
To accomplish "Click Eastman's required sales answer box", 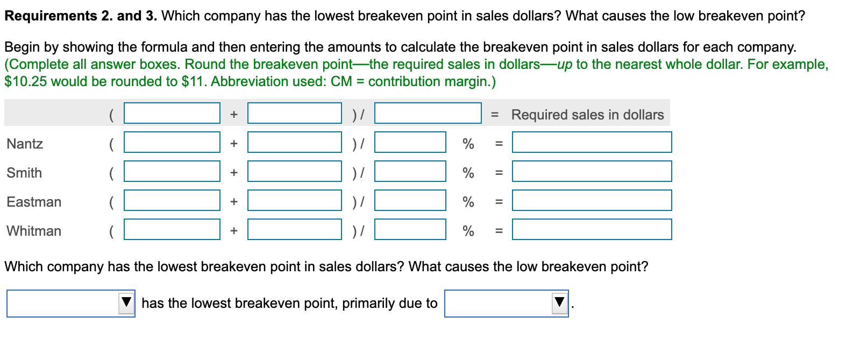I will click(x=592, y=201).
